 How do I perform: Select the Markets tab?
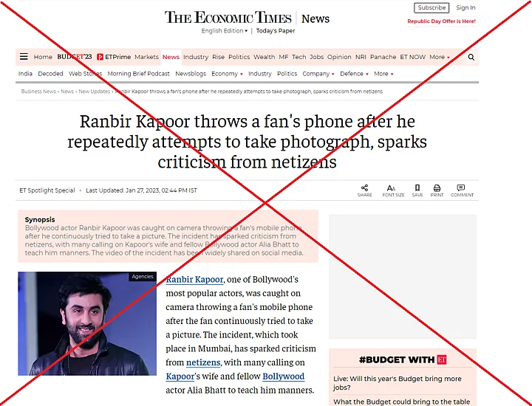pos(146,57)
